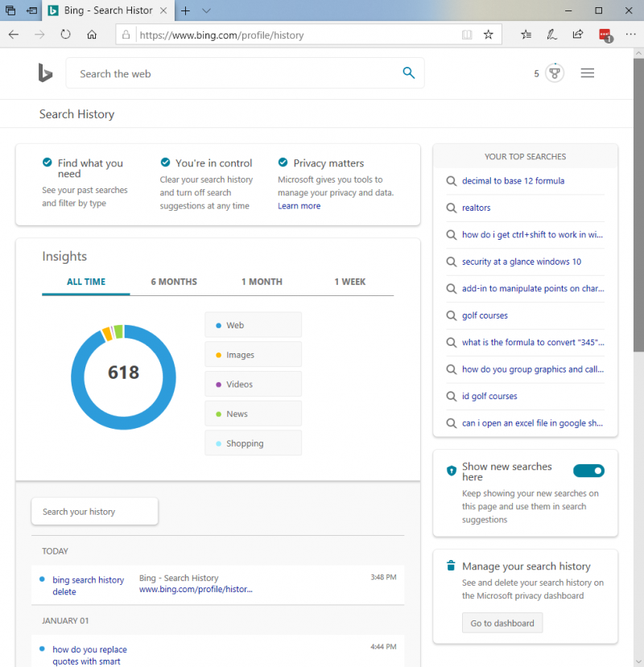Open the Learn more privacy link
This screenshot has width=644, height=667.
(x=299, y=206)
